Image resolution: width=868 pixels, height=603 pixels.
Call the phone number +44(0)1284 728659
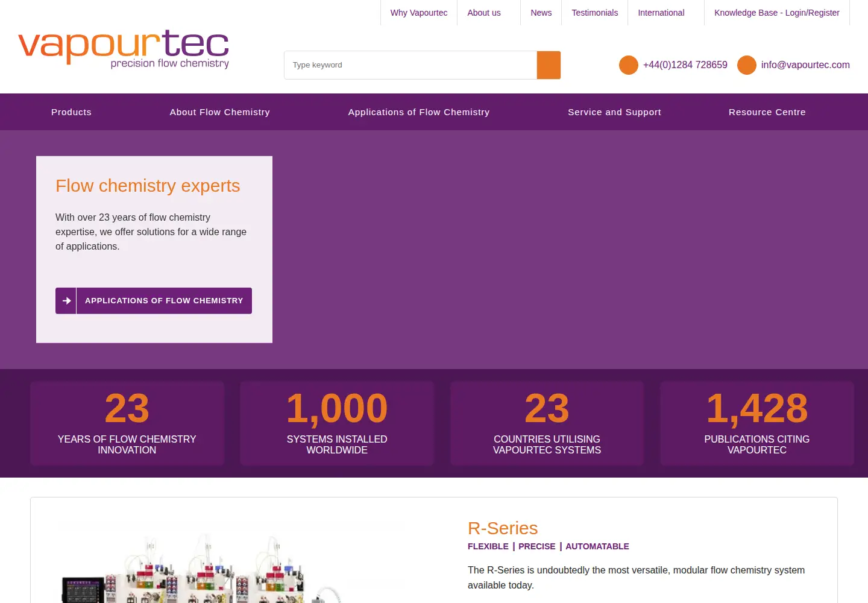point(685,65)
